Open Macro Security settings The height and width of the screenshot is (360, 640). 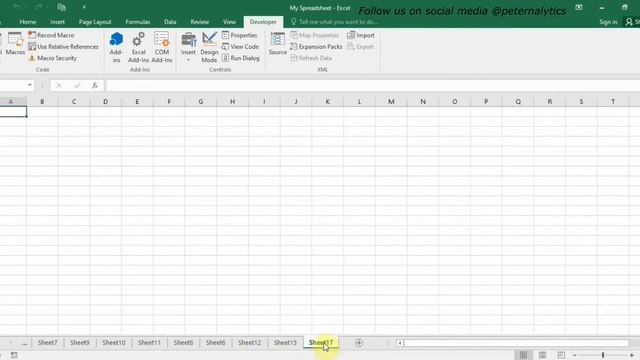pyautogui.click(x=53, y=58)
